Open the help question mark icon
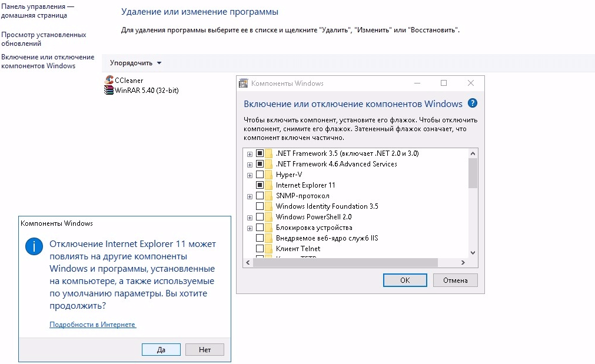This screenshot has width=595, height=364. coord(473,103)
